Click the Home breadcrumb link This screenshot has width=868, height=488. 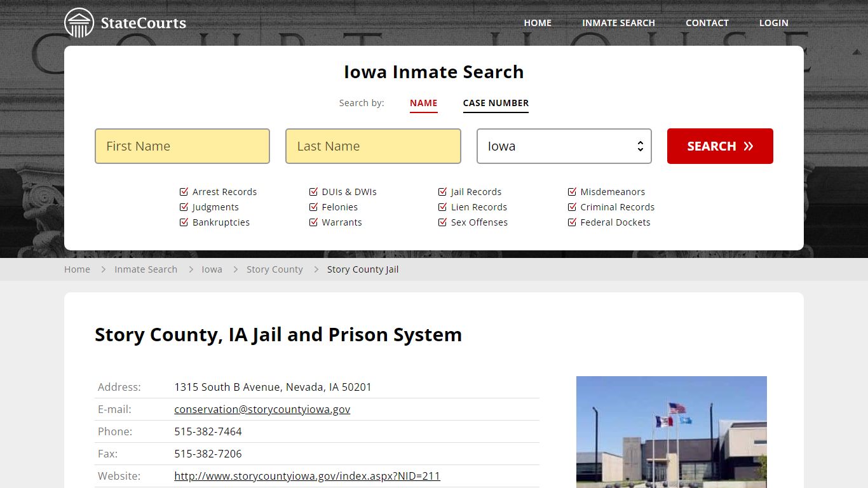pos(77,269)
